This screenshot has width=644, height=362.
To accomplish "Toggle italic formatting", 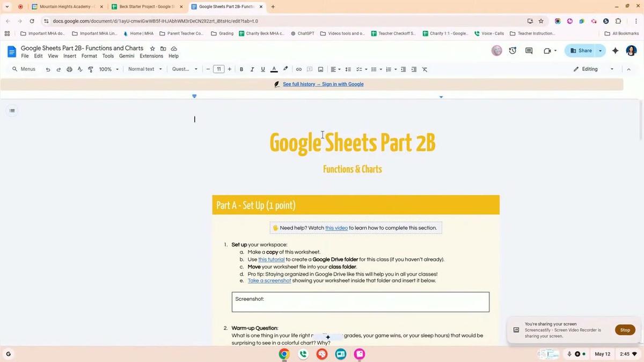I will [252, 69].
